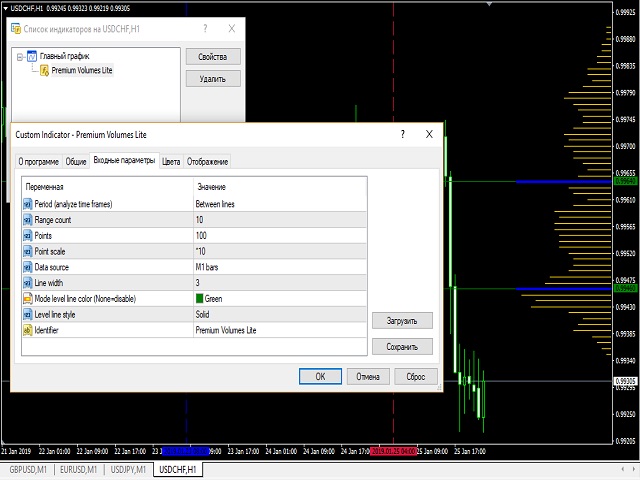
Task: Select Главный график tree item
Action: point(64,56)
